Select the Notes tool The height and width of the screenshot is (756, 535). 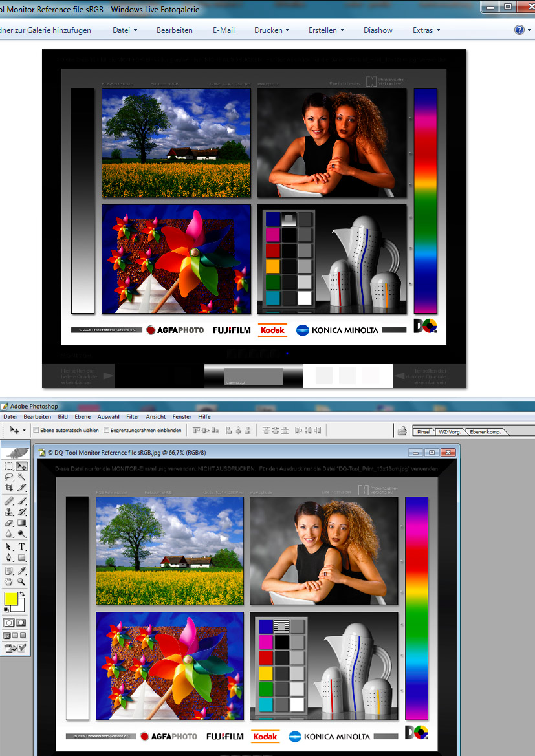tap(8, 571)
